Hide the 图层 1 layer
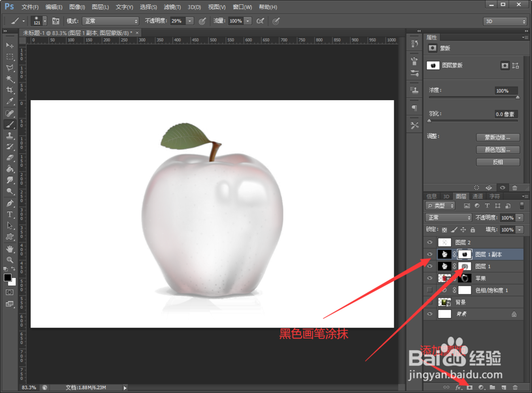This screenshot has width=532, height=393. 430,266
